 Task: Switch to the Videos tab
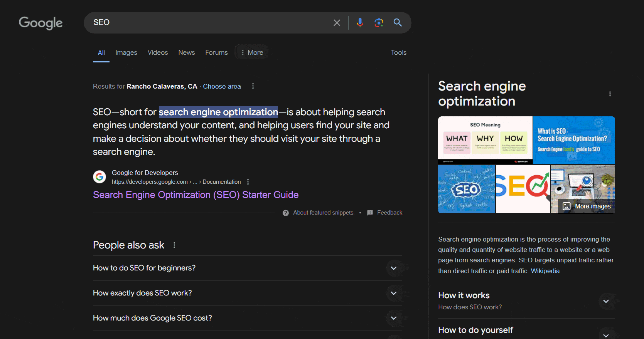[158, 52]
